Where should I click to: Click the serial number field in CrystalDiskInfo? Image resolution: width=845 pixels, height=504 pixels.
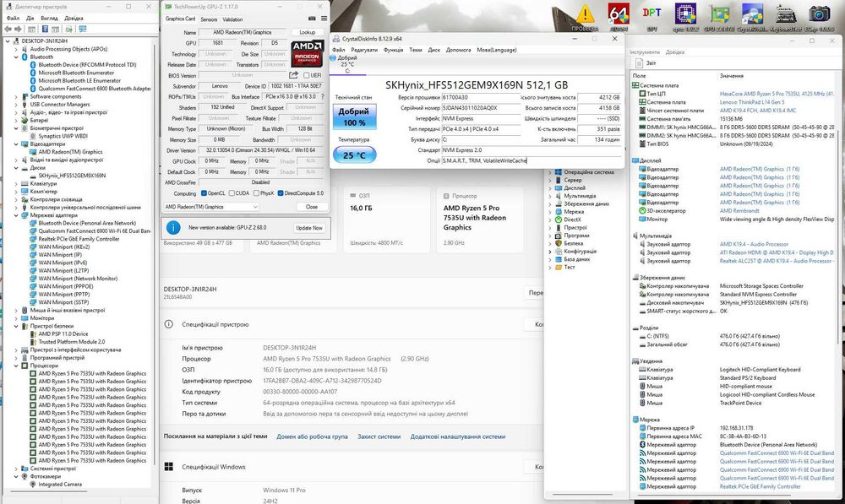481,108
